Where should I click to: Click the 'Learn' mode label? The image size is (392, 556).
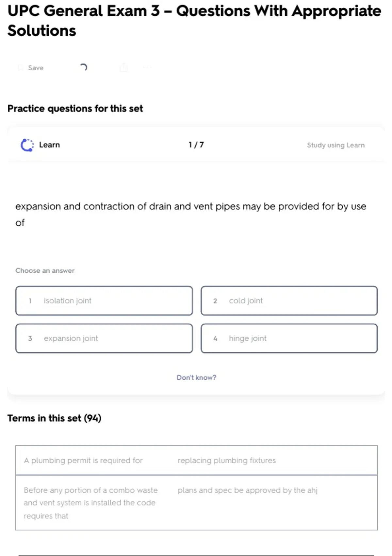tap(49, 145)
